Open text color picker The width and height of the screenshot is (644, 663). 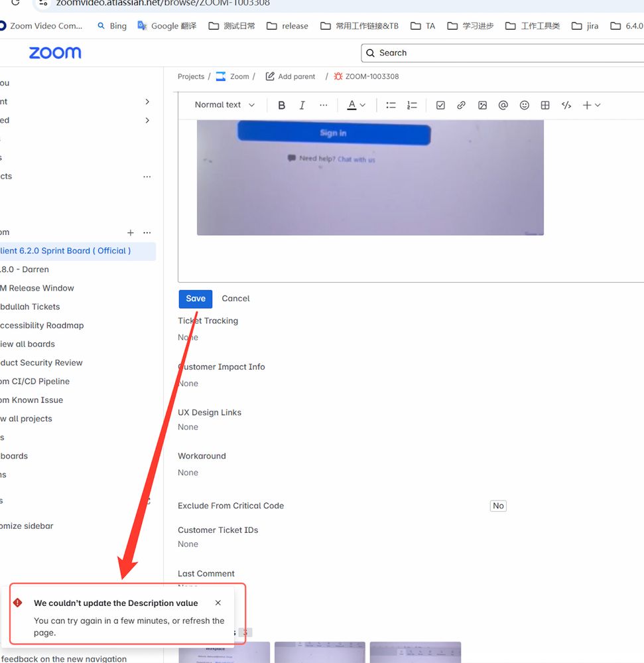pyautogui.click(x=355, y=106)
